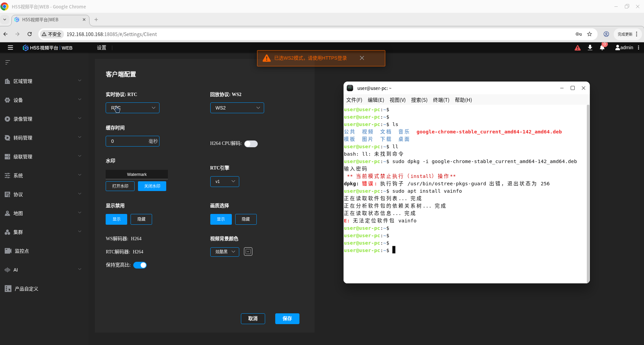Open the hamburger menu in H5S header
The height and width of the screenshot is (345, 644).
[x=10, y=48]
